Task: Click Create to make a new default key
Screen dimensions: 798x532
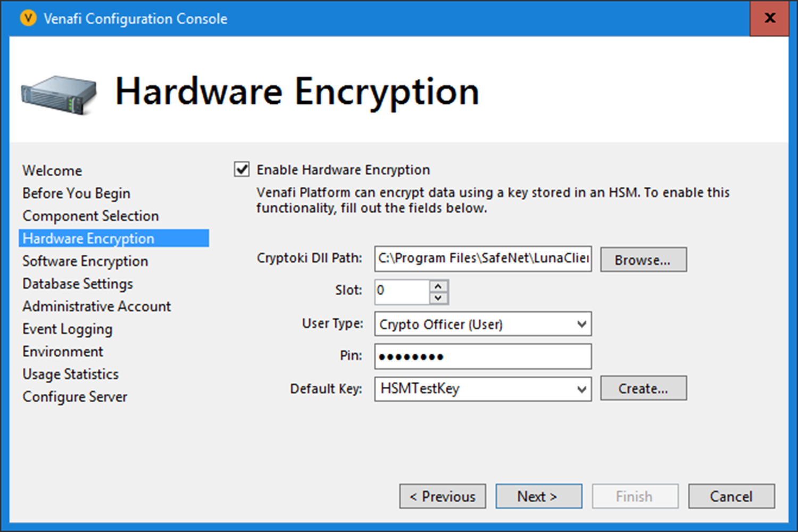Action: click(x=643, y=388)
